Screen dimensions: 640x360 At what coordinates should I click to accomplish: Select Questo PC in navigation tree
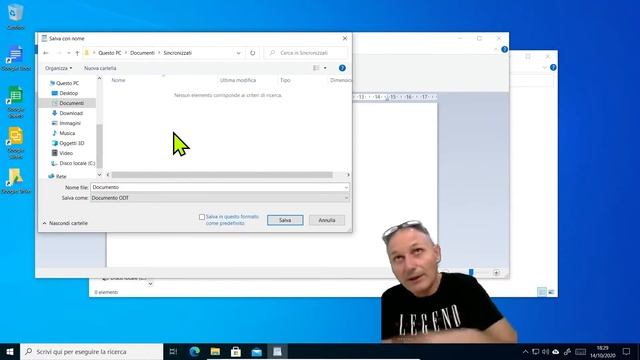click(64, 83)
